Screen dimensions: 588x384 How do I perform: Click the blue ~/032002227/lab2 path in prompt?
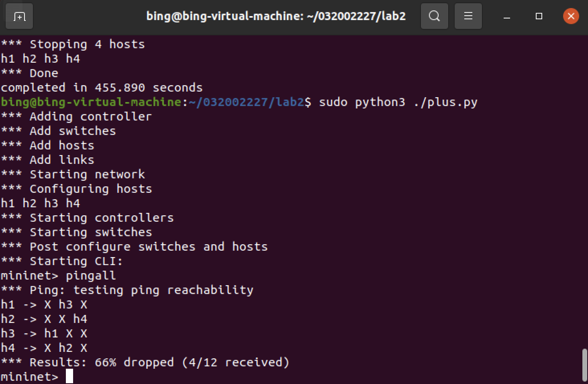[246, 102]
